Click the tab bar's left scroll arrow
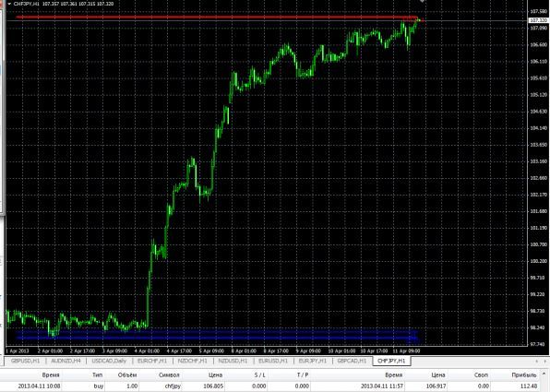This screenshot has height=392, width=550. point(536,361)
